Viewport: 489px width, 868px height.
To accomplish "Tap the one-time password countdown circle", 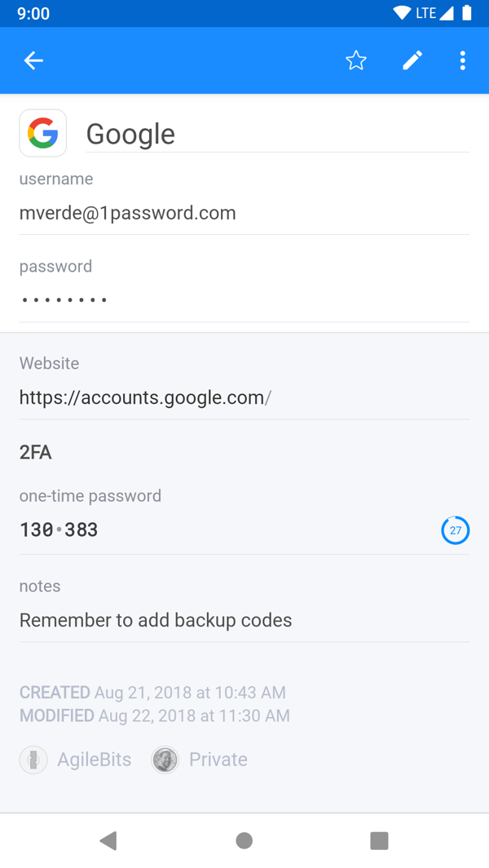I will [456, 530].
